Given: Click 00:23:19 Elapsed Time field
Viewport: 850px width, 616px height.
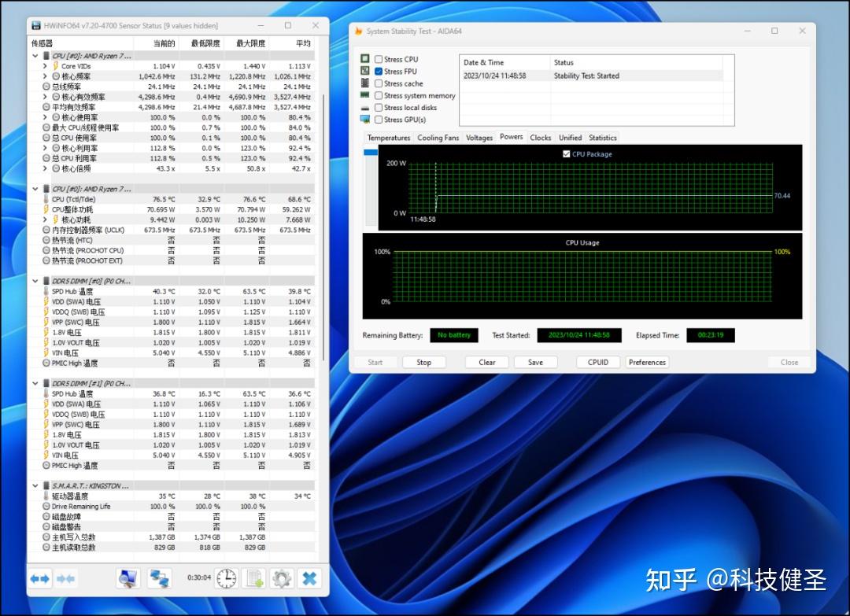Looking at the screenshot, I should pyautogui.click(x=711, y=335).
